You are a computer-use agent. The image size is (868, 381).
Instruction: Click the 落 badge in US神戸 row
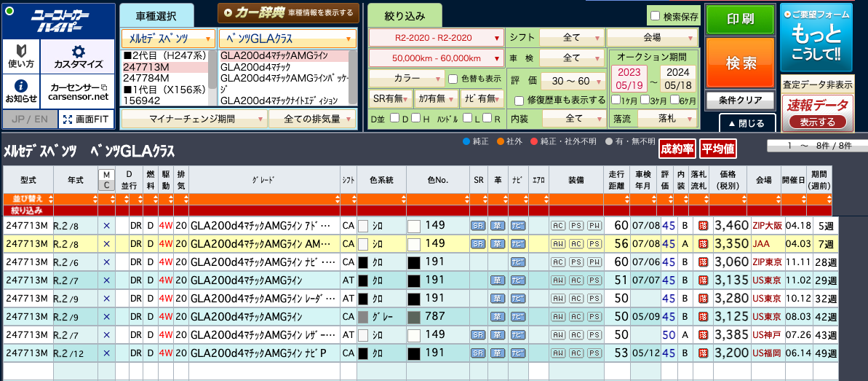[x=703, y=335]
